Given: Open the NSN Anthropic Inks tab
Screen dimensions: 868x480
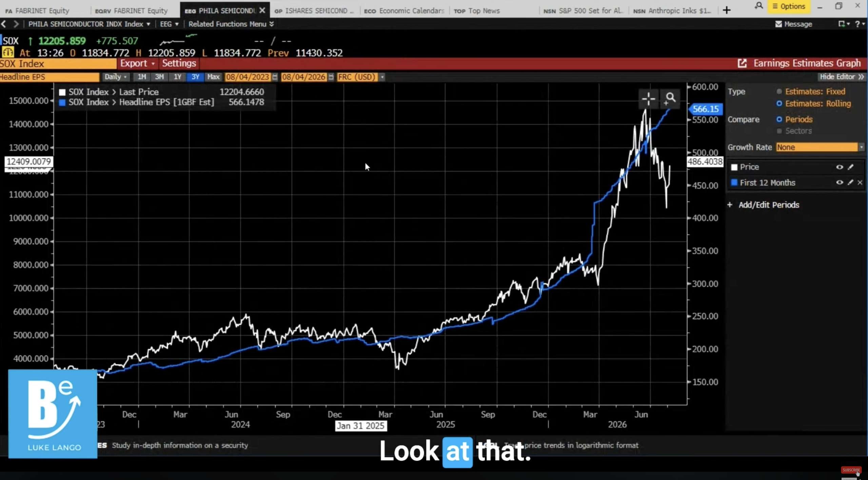Looking at the screenshot, I should [673, 11].
